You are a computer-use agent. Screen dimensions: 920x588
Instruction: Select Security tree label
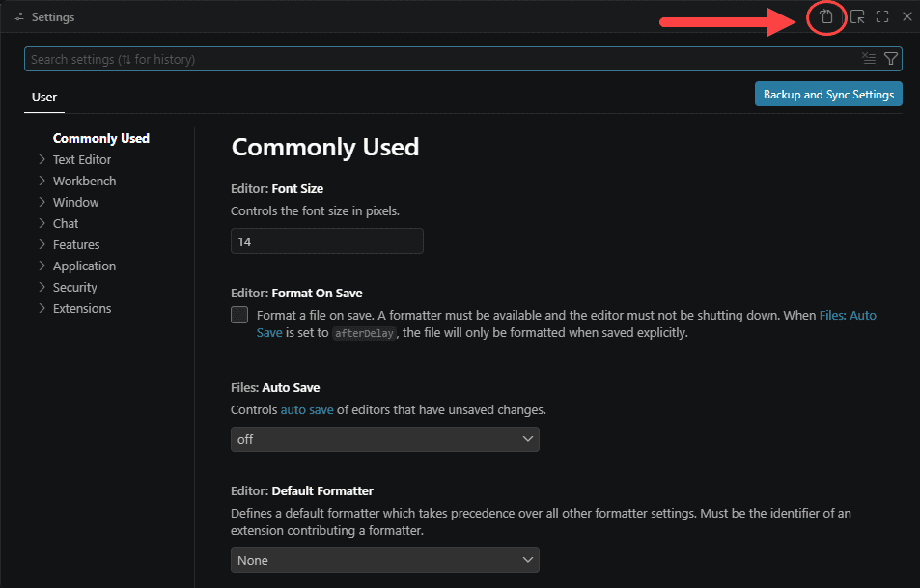[74, 287]
